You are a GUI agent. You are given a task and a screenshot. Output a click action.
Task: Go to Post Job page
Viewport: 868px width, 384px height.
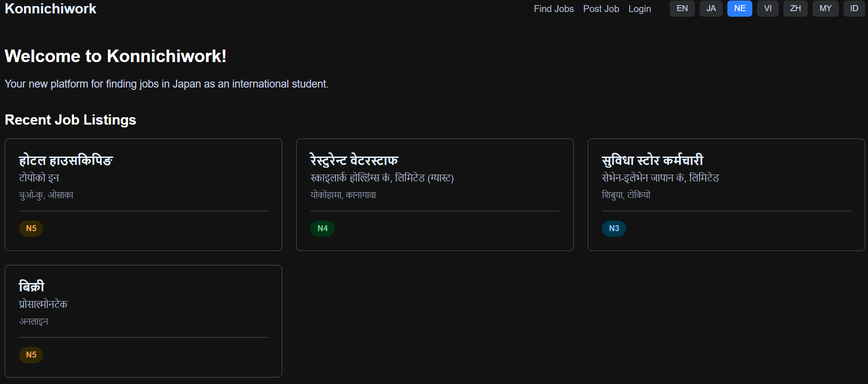tap(601, 9)
